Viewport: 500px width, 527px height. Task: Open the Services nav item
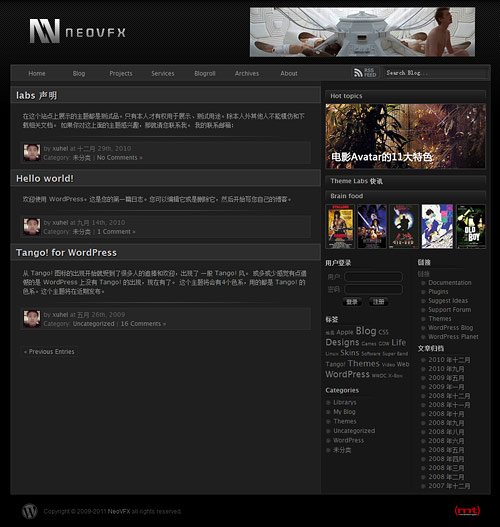point(163,73)
